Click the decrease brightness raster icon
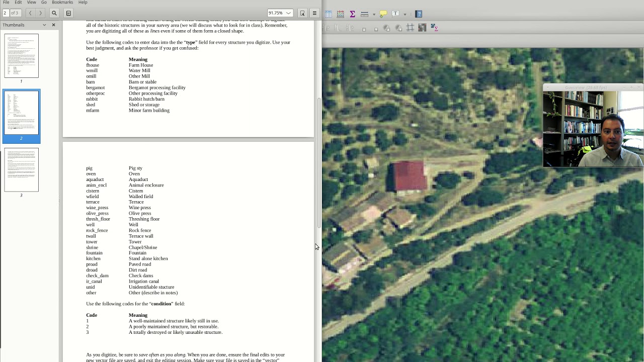This screenshot has width=644, height=362. (376, 29)
